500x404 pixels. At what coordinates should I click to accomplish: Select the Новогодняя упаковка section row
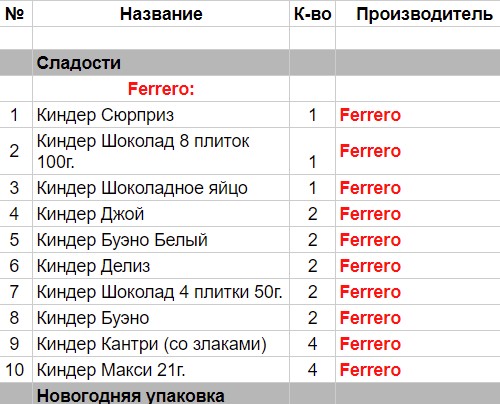(250, 394)
